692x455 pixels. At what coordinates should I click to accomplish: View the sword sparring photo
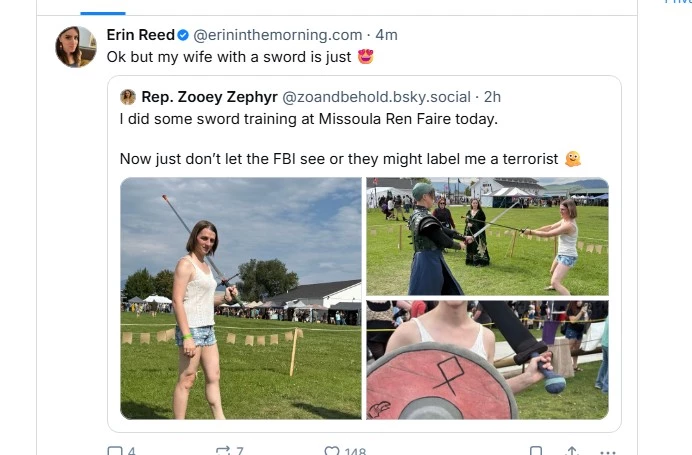point(487,236)
